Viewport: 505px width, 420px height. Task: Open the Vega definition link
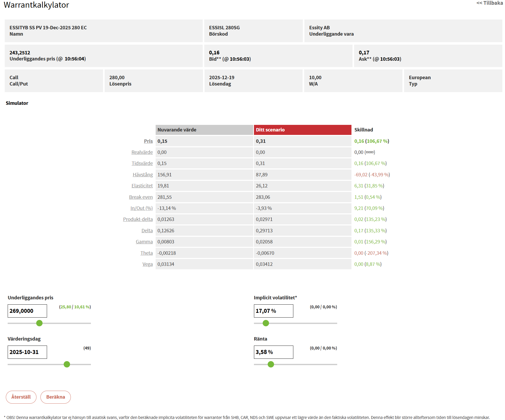(x=147, y=264)
